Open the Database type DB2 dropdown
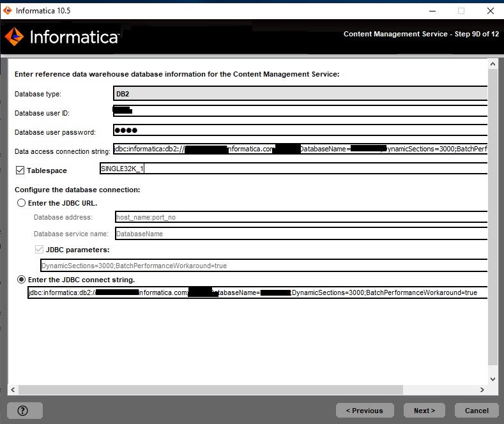The width and height of the screenshot is (504, 424). click(300, 94)
